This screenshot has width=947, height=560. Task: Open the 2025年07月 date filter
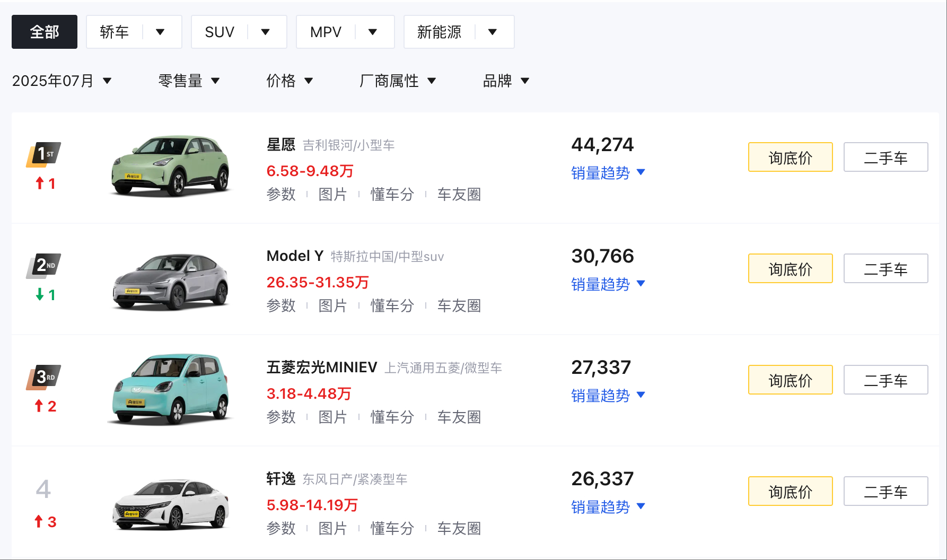62,81
